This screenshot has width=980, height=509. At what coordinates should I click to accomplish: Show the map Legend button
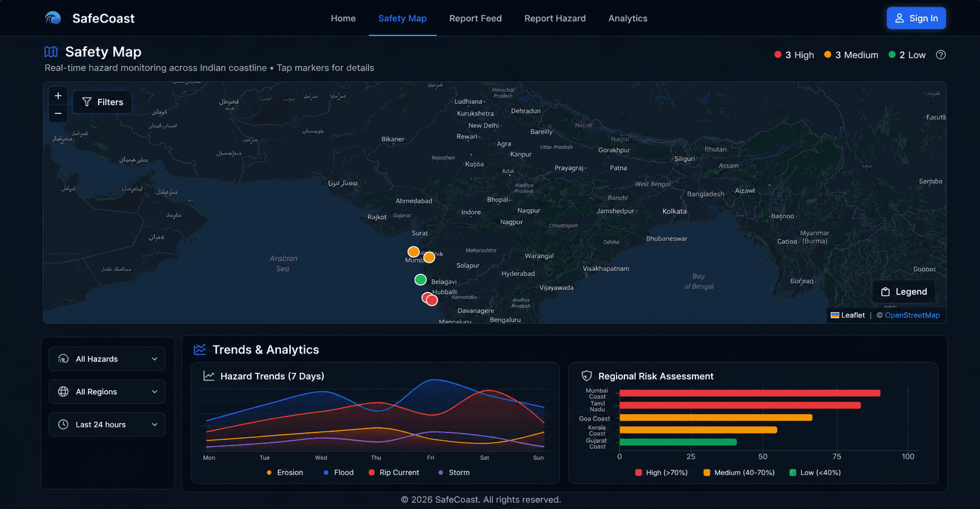tap(904, 292)
